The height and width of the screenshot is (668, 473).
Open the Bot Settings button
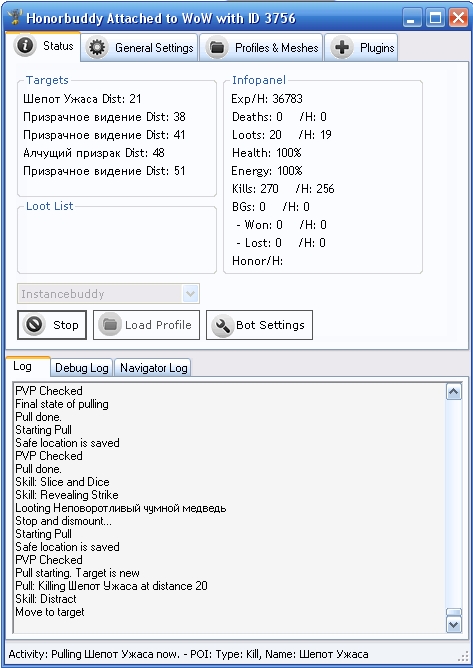[x=259, y=325]
